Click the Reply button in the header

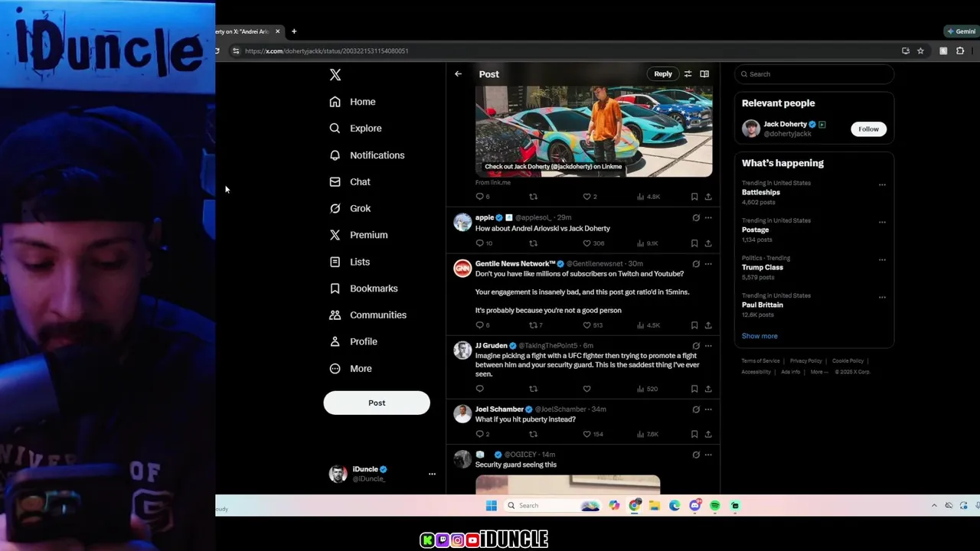tap(663, 74)
